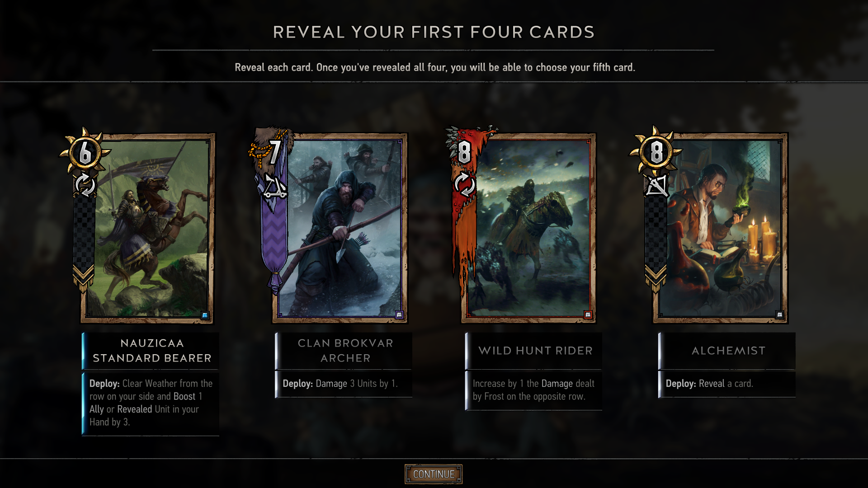
Task: Click the power 6 badge on Nauzicaa card
Action: (x=85, y=151)
